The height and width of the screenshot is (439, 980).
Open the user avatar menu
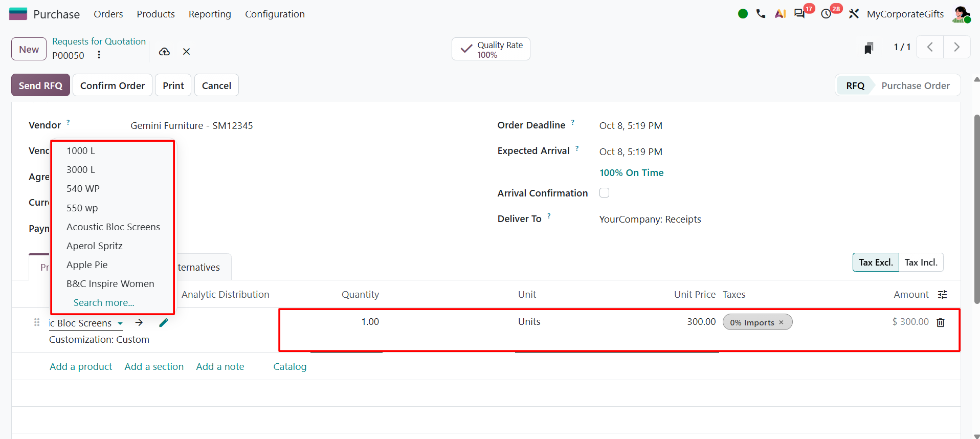click(x=961, y=14)
